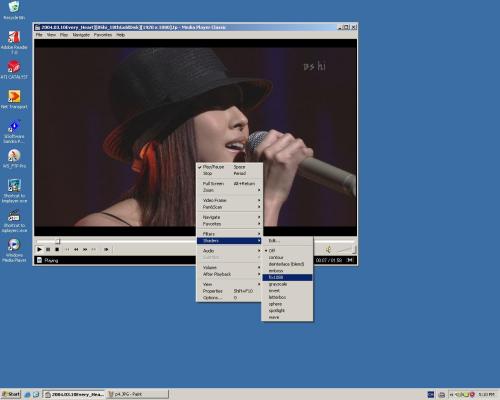500x400 pixels.
Task: Click Edit... in the Shaders submenu
Action: 287,241
